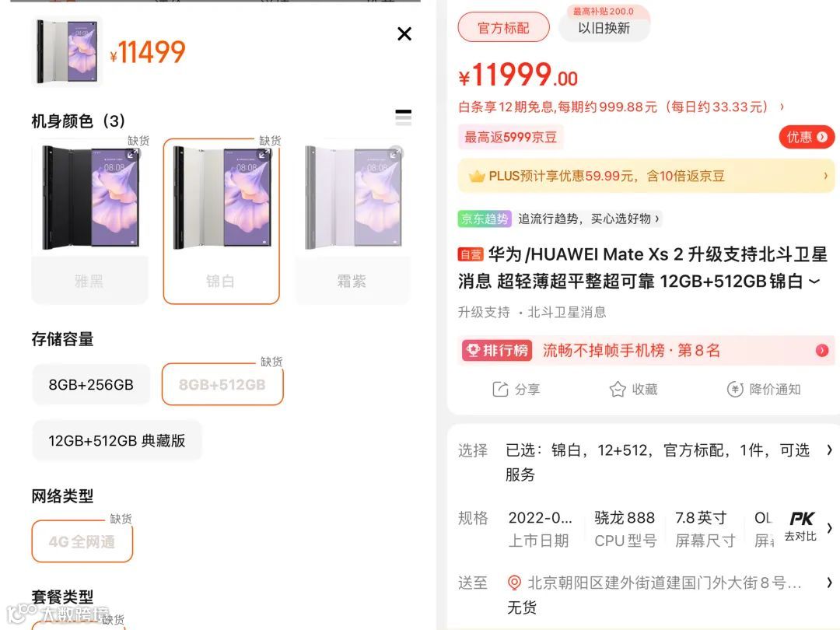Select the 官方标配 tab
The image size is (840, 630).
coord(503,27)
